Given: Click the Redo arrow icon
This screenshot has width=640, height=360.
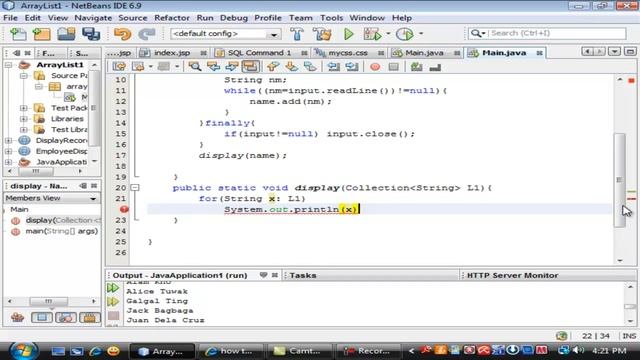Looking at the screenshot, I should [x=147, y=34].
